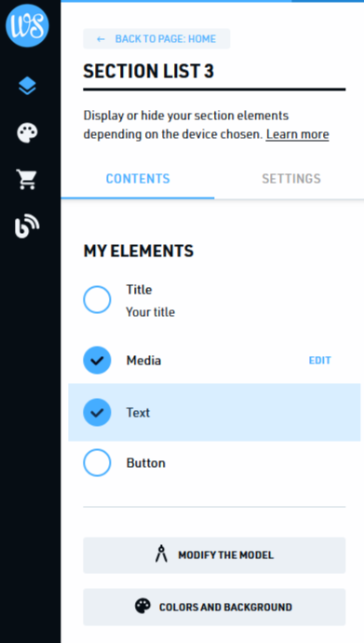Open the layers pages icon in sidebar

27,86
